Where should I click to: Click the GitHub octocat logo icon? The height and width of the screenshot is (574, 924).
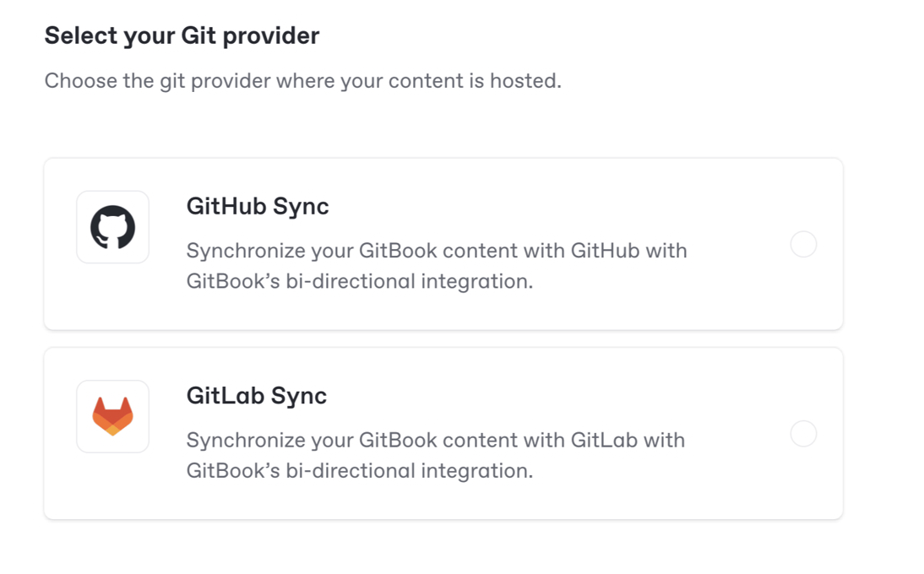112,227
